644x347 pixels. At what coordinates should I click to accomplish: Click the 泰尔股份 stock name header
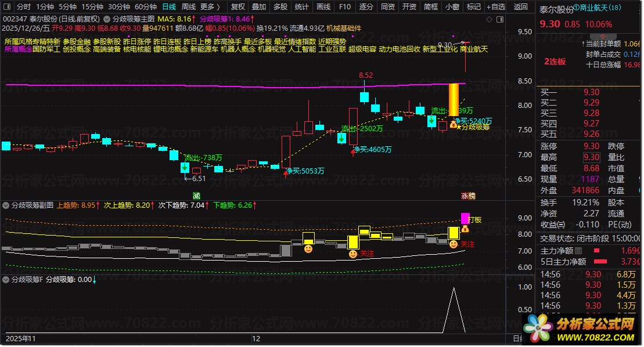[x=556, y=10]
